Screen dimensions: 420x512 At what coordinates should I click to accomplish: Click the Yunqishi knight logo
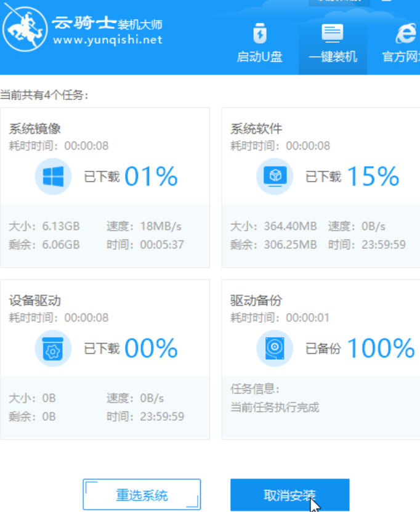tap(25, 30)
